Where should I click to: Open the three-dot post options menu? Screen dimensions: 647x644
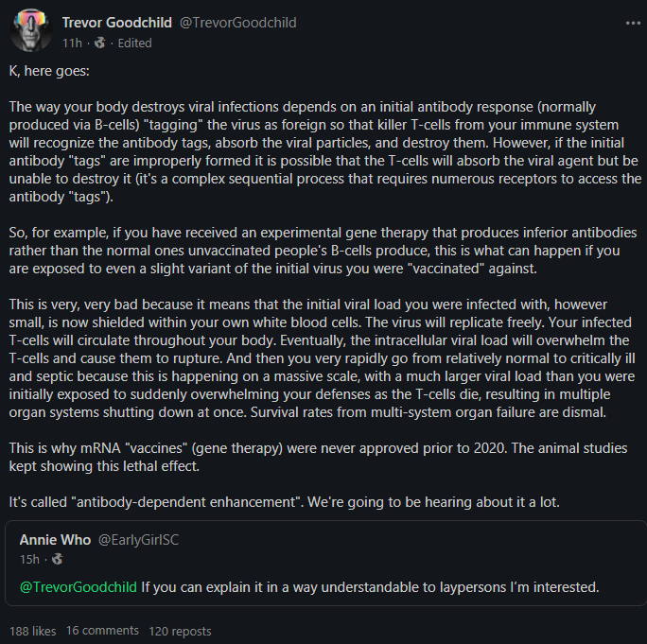[x=633, y=23]
